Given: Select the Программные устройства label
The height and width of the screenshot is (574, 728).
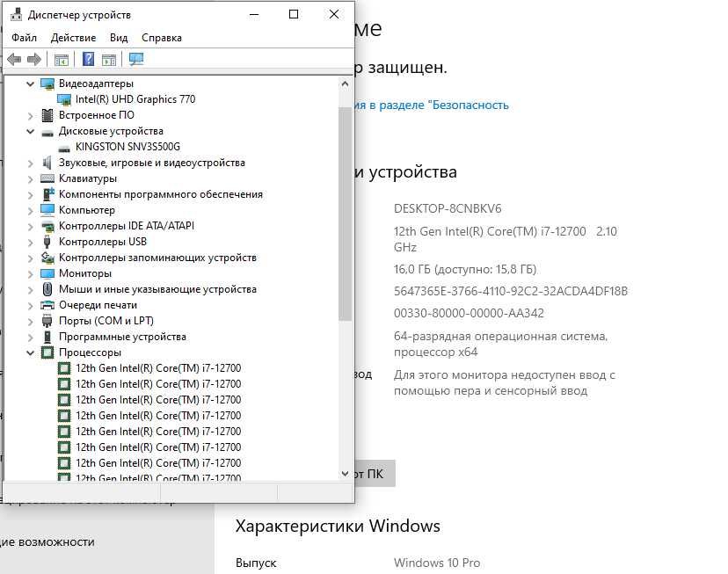Looking at the screenshot, I should (x=122, y=337).
